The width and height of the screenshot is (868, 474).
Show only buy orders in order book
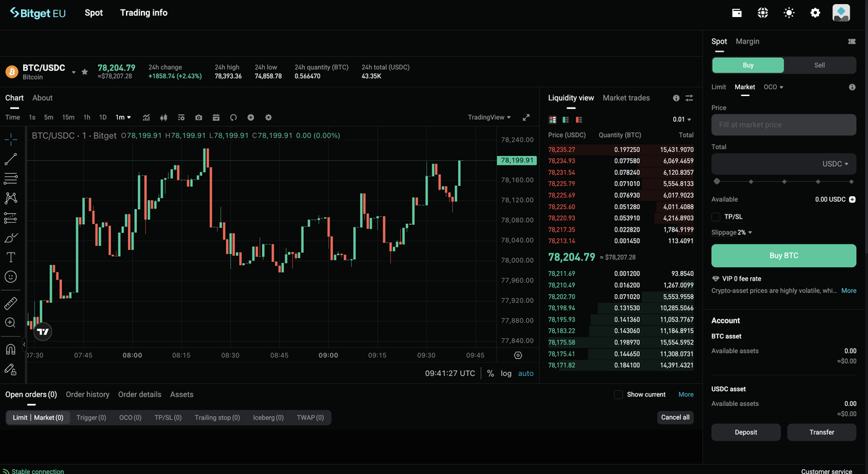pos(566,120)
